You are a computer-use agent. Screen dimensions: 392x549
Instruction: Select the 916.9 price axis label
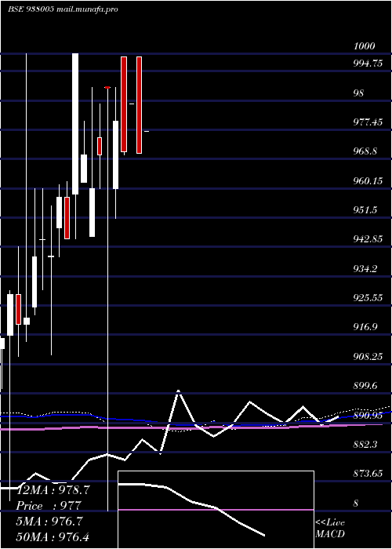click(365, 327)
